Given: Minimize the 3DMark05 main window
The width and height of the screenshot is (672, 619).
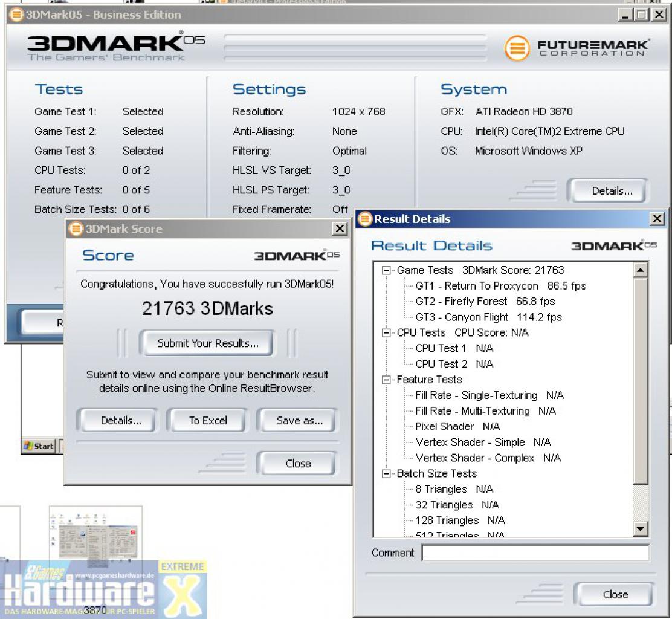Looking at the screenshot, I should coord(625,15).
